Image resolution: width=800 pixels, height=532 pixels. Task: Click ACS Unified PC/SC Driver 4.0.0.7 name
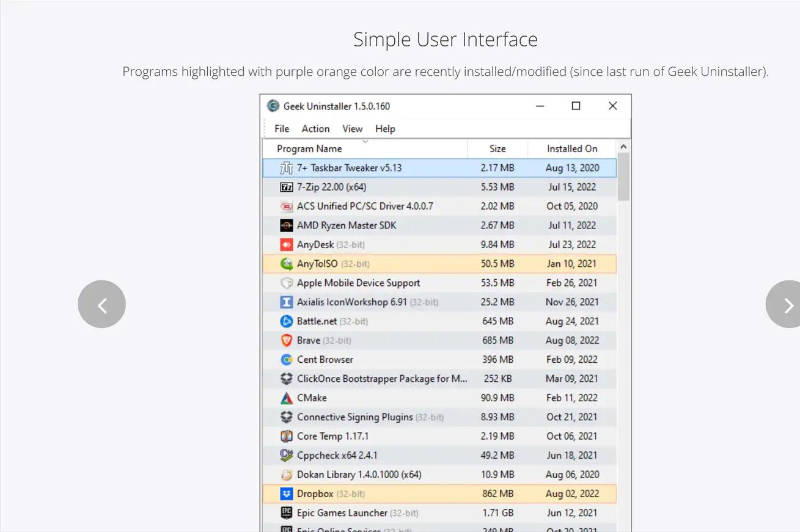click(x=365, y=206)
